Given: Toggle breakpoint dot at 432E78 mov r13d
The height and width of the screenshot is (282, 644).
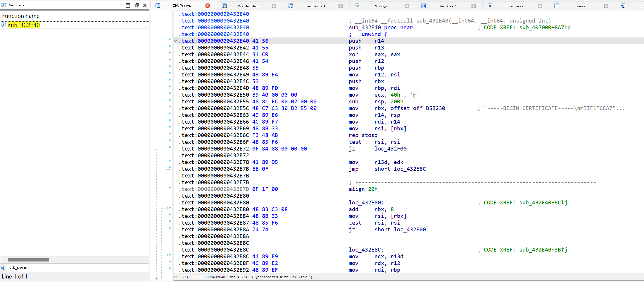Looking at the screenshot, I should tap(170, 160).
